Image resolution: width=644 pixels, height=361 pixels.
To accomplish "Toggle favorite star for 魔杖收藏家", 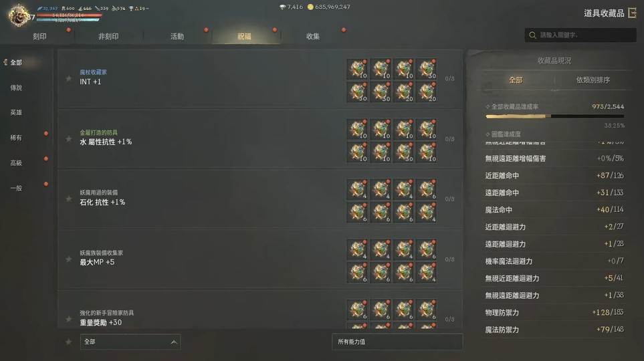I will click(x=69, y=78).
